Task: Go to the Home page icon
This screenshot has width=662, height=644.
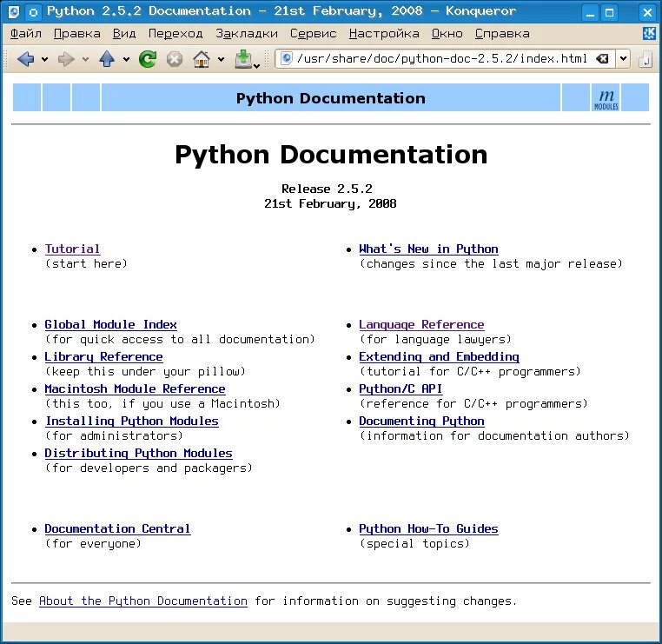Action: click(x=202, y=59)
